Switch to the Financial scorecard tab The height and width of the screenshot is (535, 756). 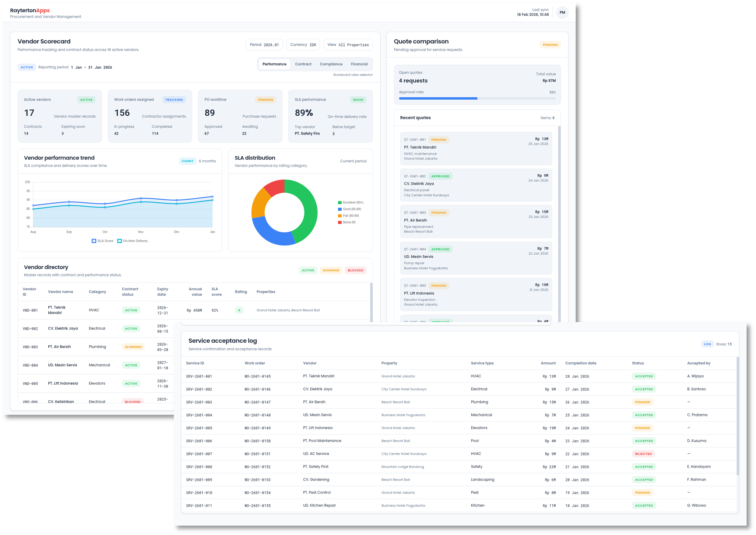coord(359,64)
